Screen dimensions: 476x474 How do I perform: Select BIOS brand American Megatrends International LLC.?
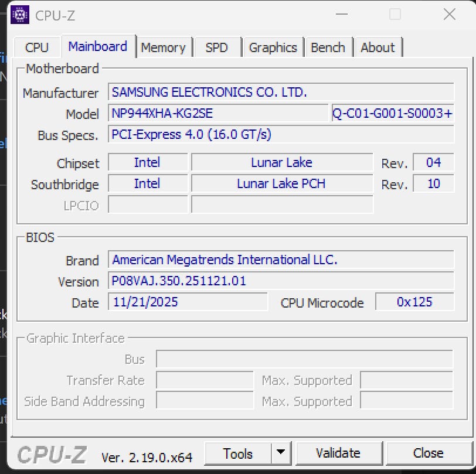[x=281, y=260]
